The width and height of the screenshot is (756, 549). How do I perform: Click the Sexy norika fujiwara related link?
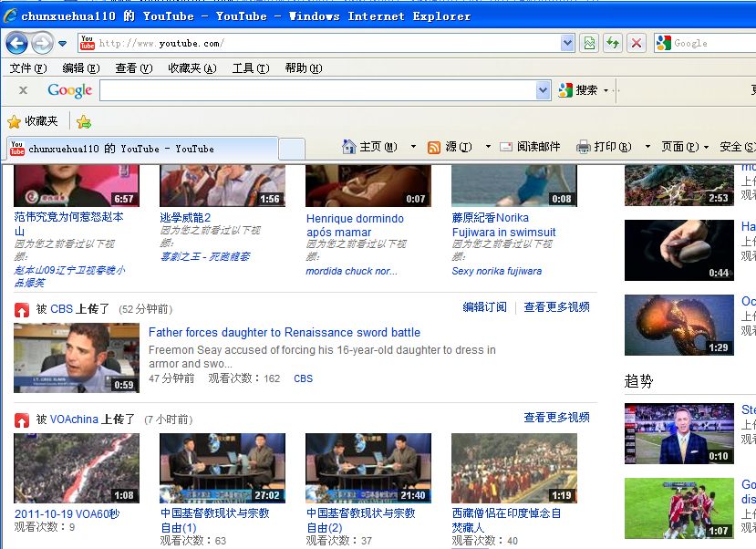pyautogui.click(x=497, y=271)
